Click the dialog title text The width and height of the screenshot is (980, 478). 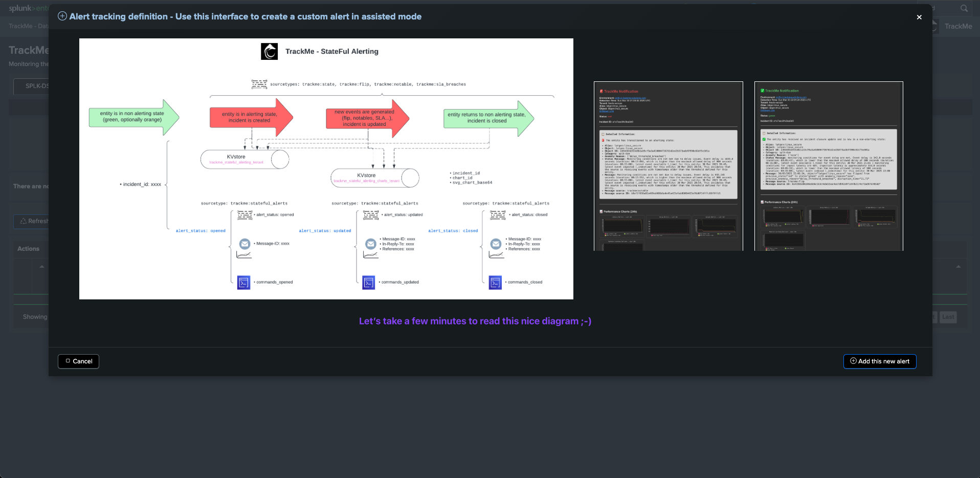pyautogui.click(x=246, y=16)
